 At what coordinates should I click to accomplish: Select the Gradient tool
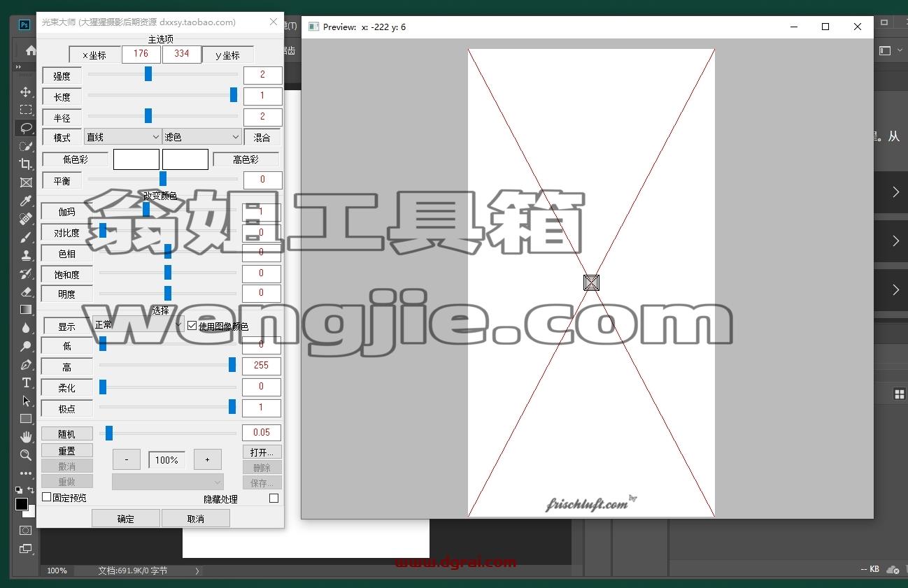[26, 310]
